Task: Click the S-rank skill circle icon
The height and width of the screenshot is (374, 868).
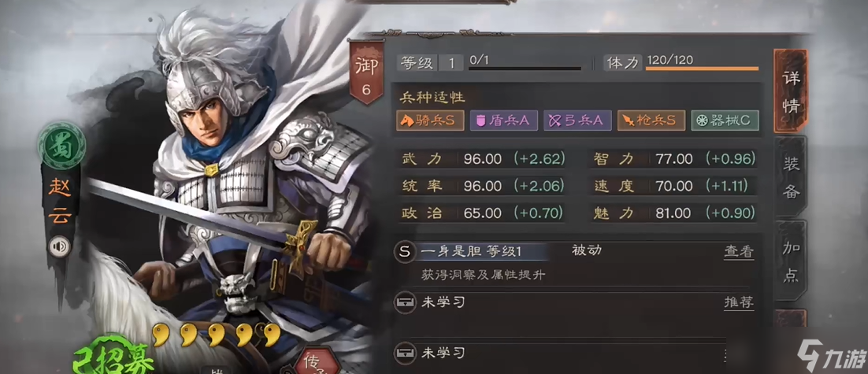Action: [405, 252]
